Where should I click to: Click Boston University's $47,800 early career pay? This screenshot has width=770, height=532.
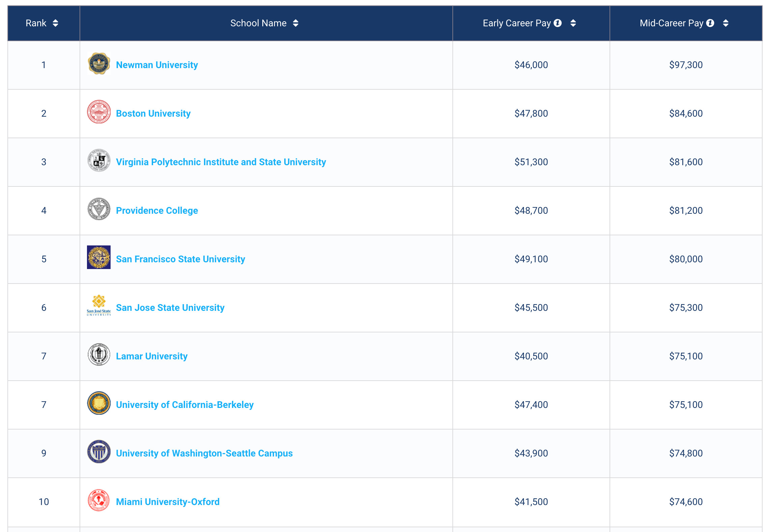click(x=531, y=114)
